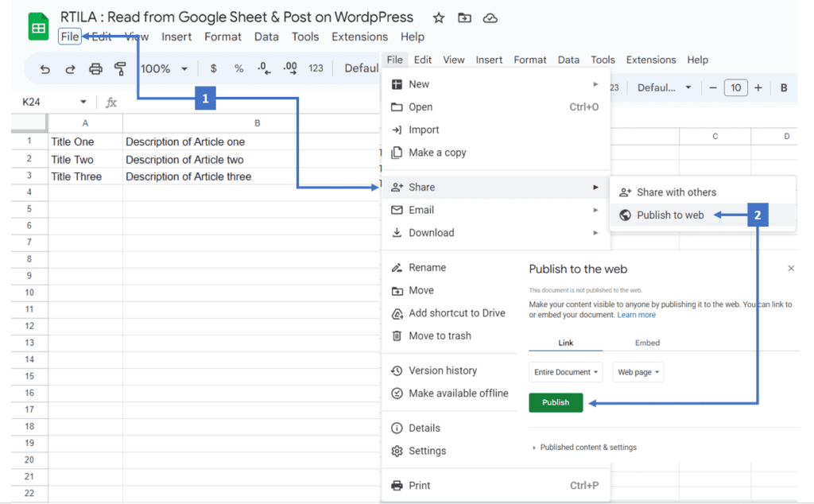Click the move-to-folder icon beside the title
Screen dimensions: 814x504
464,18
